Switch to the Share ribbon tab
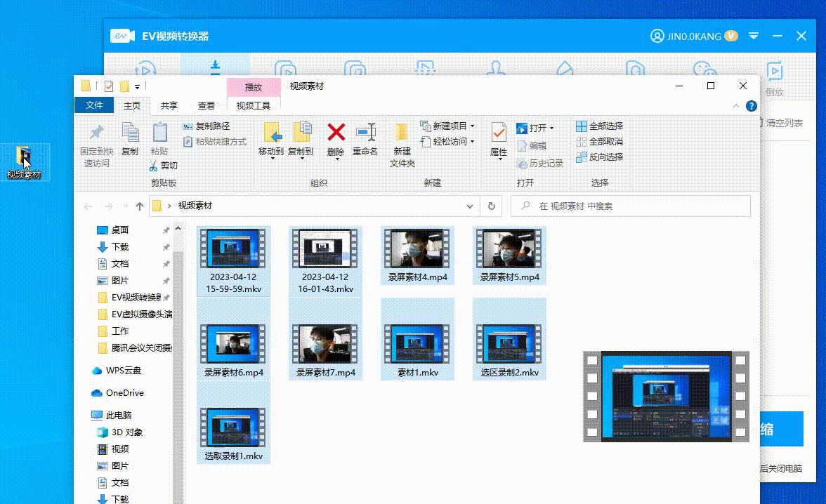Viewport: 826px width, 504px height. 169,106
